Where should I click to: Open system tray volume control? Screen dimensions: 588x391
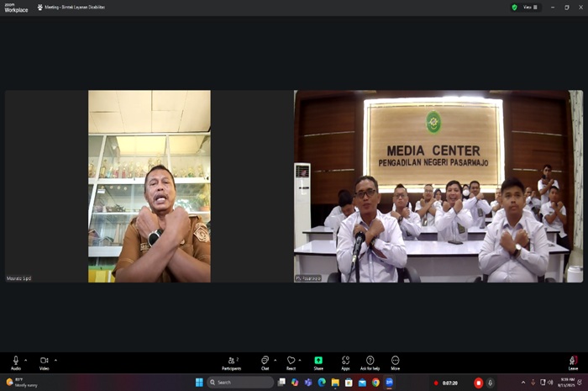pos(550,383)
